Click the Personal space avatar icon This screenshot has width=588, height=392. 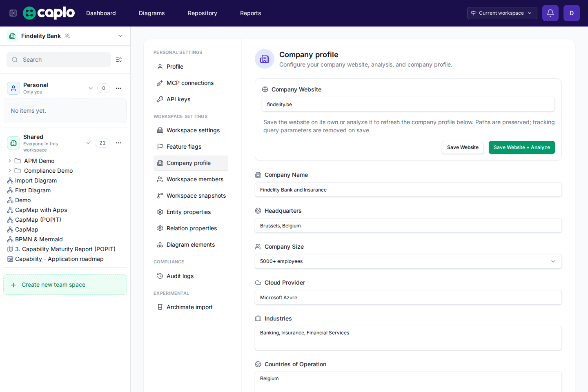[x=13, y=88]
